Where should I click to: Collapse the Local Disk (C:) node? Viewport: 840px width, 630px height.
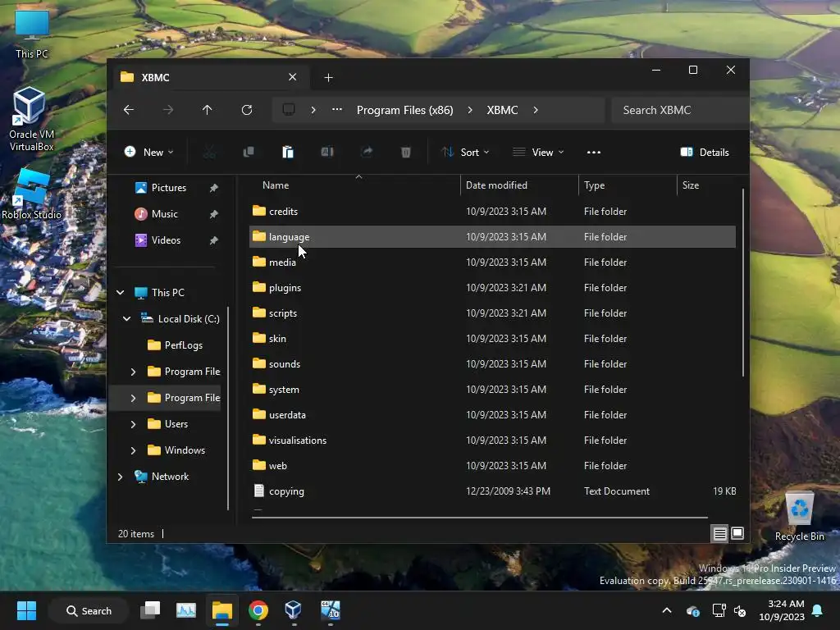coord(127,319)
